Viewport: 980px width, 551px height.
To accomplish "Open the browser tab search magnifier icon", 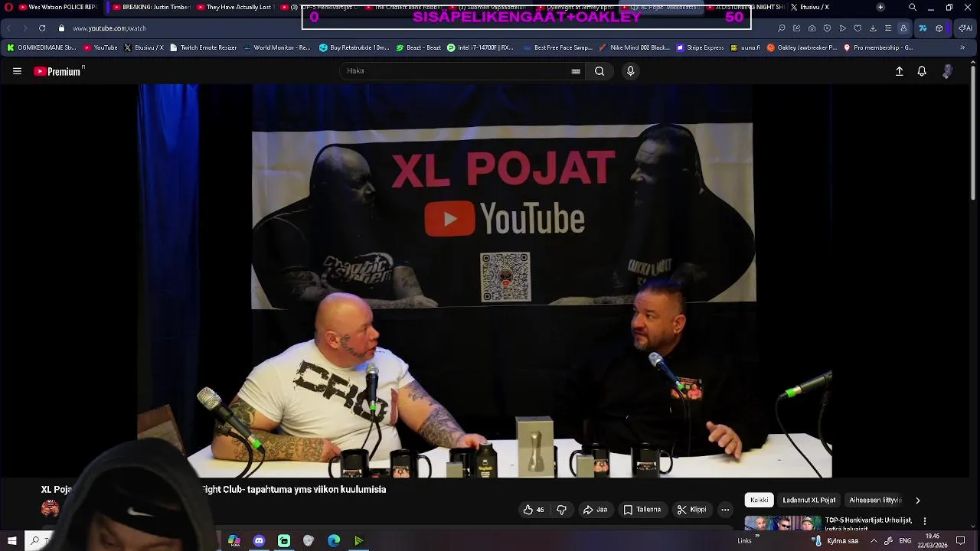I will pyautogui.click(x=912, y=7).
